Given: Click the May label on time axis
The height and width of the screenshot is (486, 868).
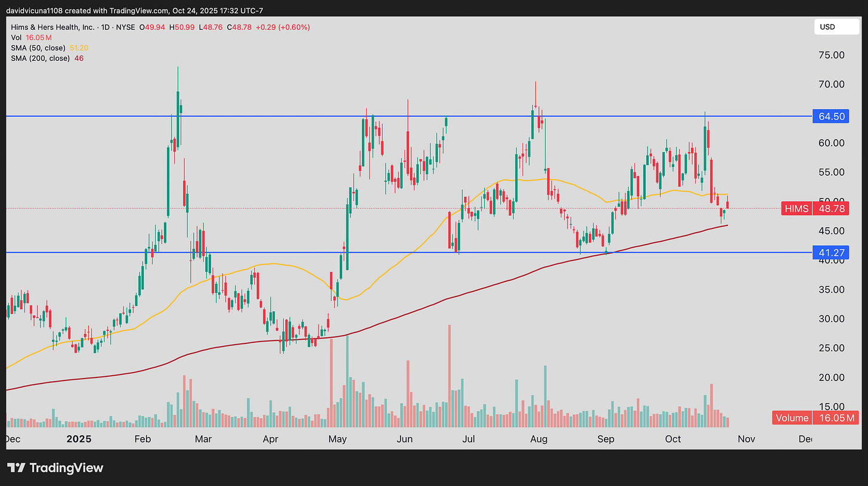Looking at the screenshot, I should coord(338,439).
